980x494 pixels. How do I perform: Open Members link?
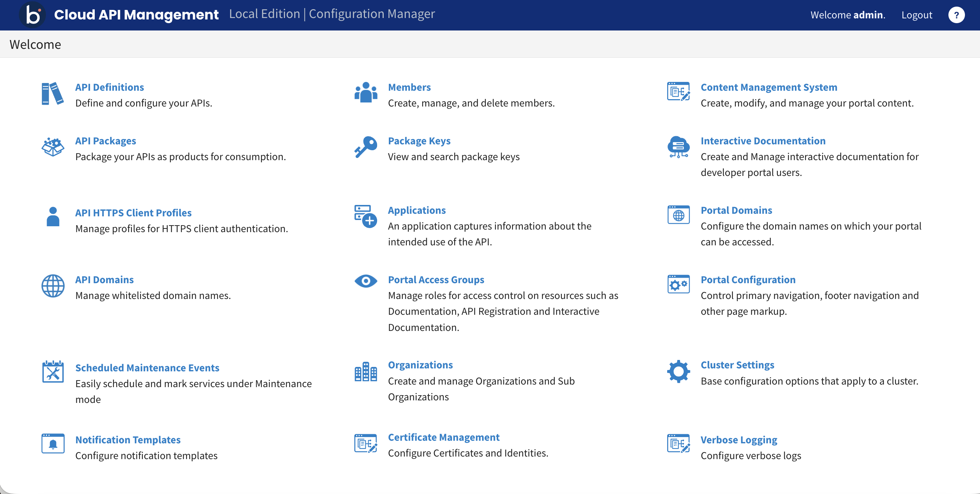click(x=409, y=87)
